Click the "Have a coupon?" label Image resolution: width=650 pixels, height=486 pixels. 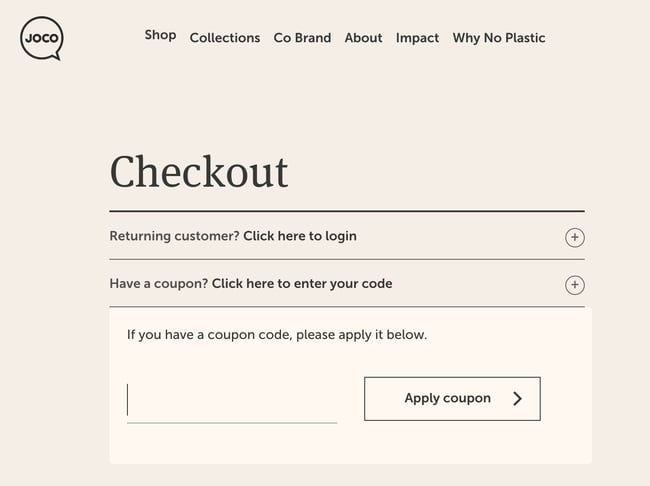click(x=159, y=283)
